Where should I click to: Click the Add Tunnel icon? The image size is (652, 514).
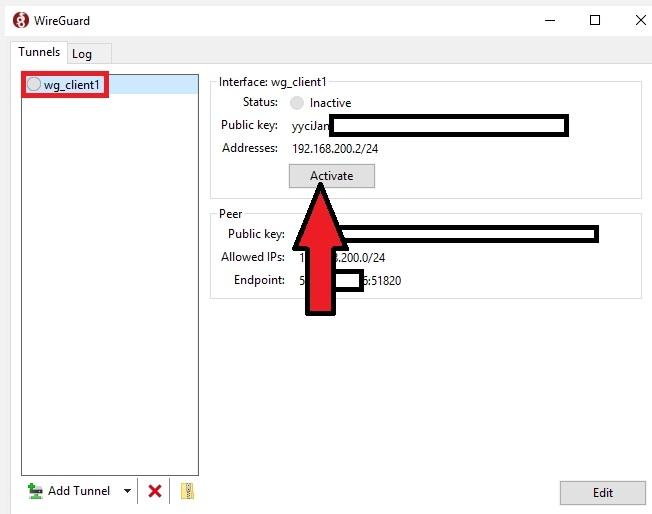(35, 491)
